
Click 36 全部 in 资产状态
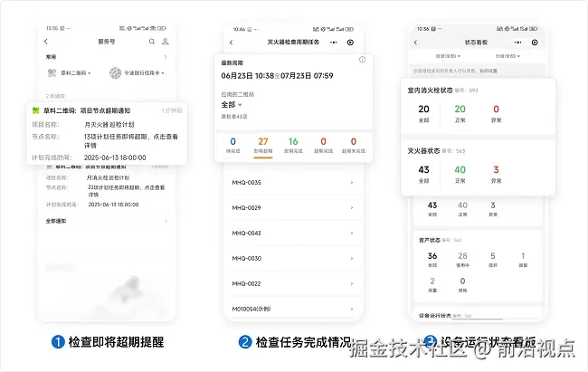click(x=432, y=260)
